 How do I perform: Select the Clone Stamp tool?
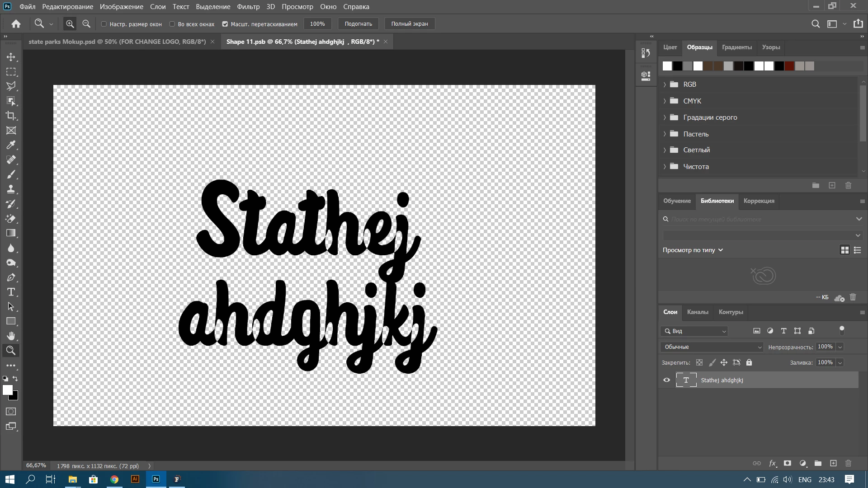coord(11,189)
